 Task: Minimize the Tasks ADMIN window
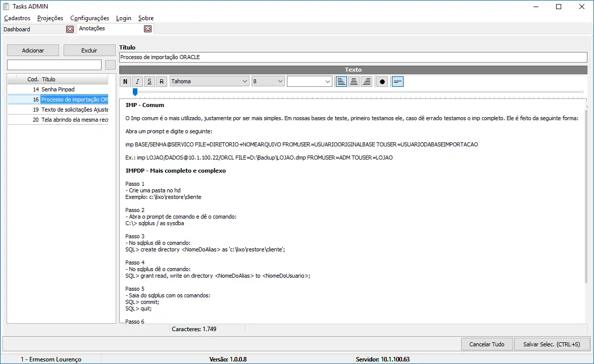(535, 7)
